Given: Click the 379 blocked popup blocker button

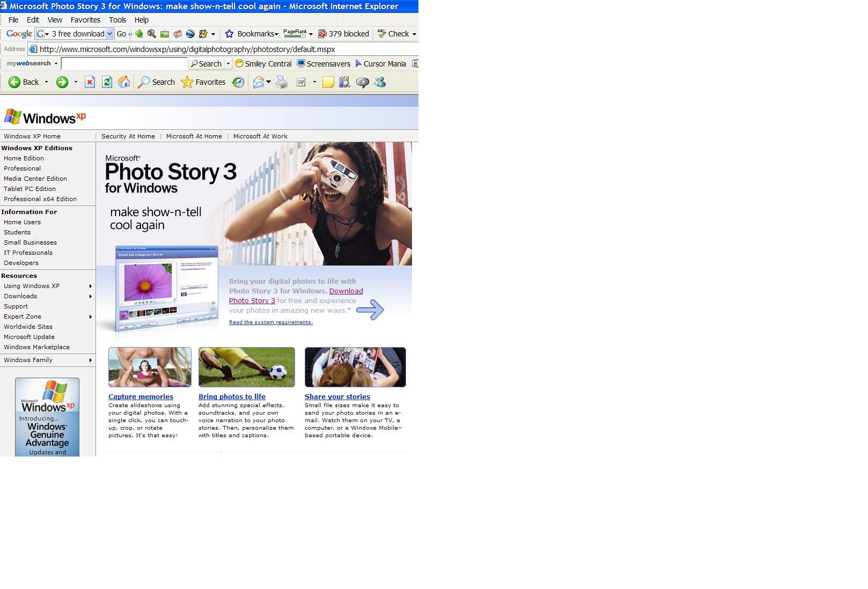Looking at the screenshot, I should coord(343,34).
